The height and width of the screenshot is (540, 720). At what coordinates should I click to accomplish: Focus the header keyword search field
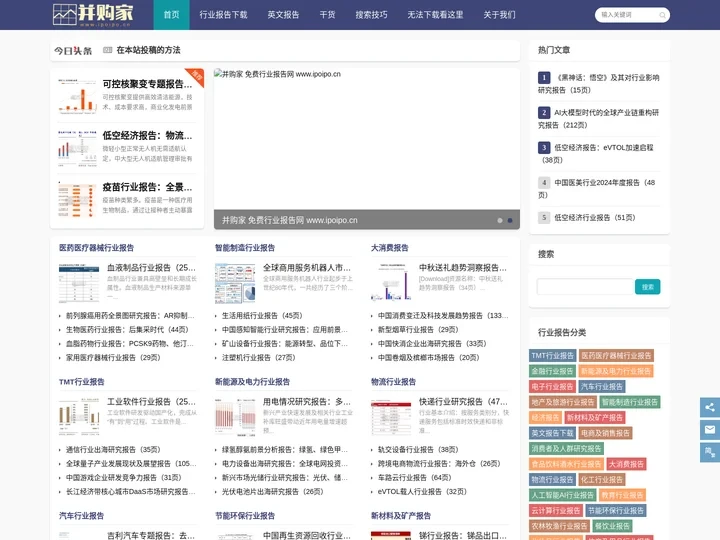click(627, 15)
